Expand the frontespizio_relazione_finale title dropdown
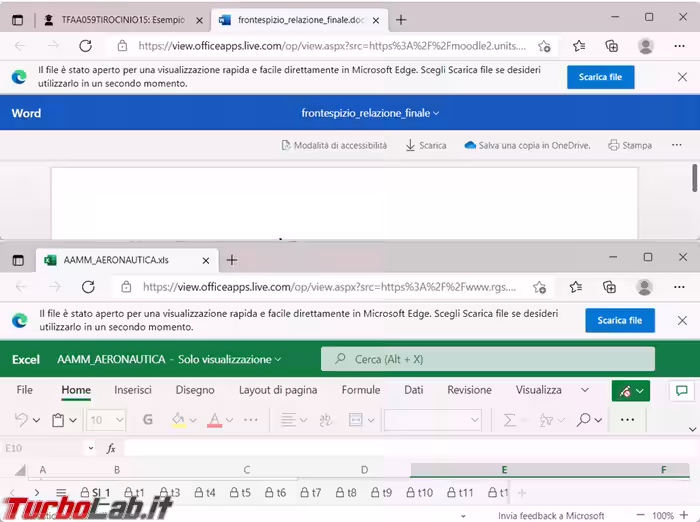This screenshot has width=700, height=522. [x=370, y=113]
